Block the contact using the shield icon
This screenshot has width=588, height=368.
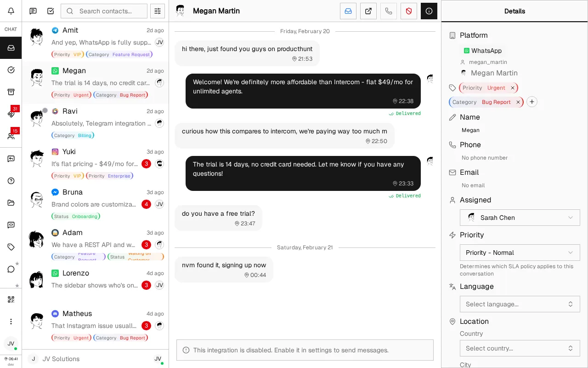(408, 11)
